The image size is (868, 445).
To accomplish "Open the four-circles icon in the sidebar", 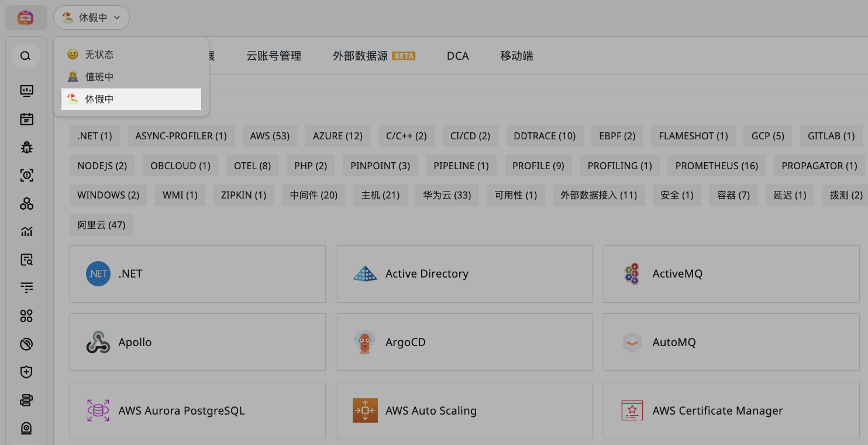I will click(26, 316).
